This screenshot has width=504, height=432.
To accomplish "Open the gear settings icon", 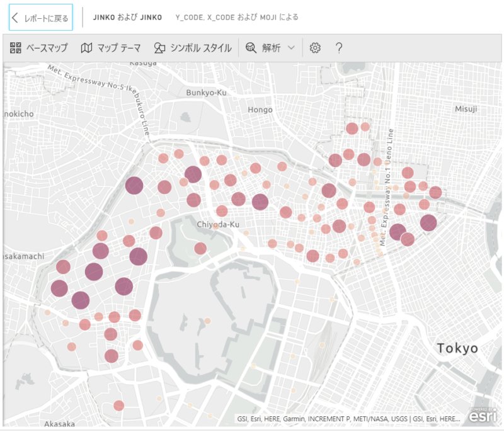I will tap(315, 48).
